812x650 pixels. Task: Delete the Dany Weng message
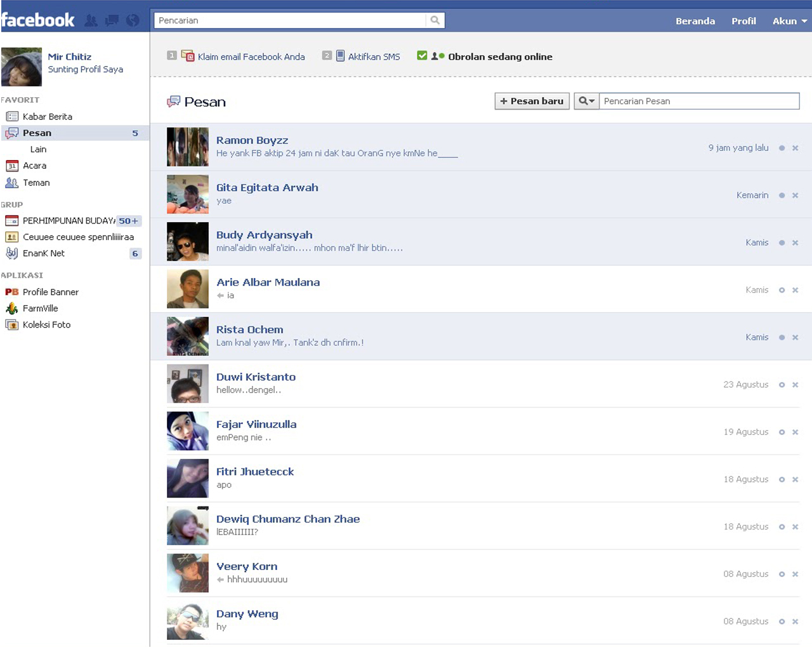pos(795,621)
